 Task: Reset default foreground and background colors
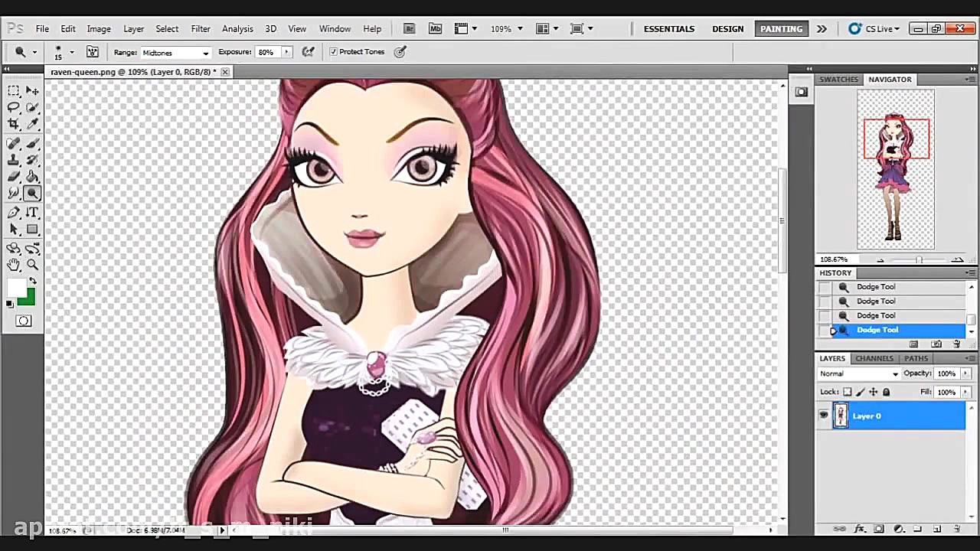click(9, 305)
